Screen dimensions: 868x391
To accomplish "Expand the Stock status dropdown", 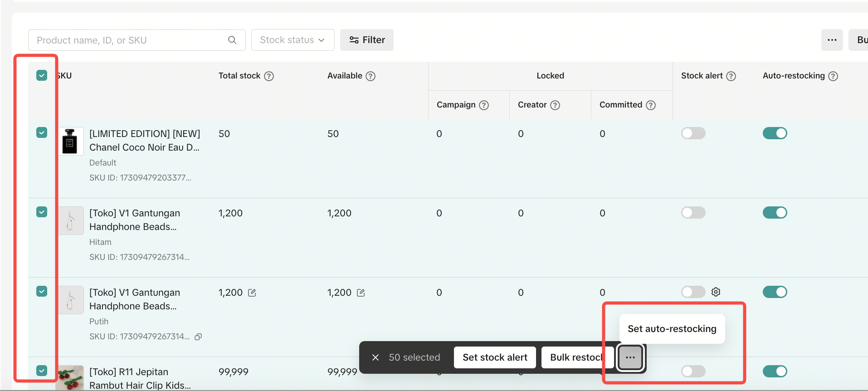I will coord(293,40).
